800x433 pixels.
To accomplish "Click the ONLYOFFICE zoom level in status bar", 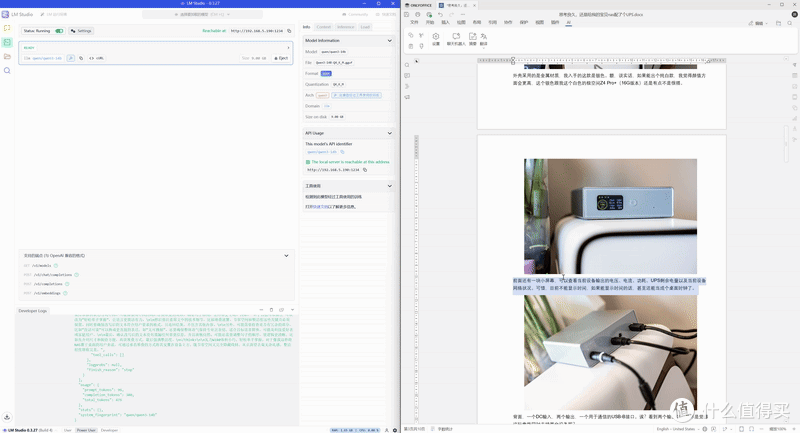I will coord(779,429).
